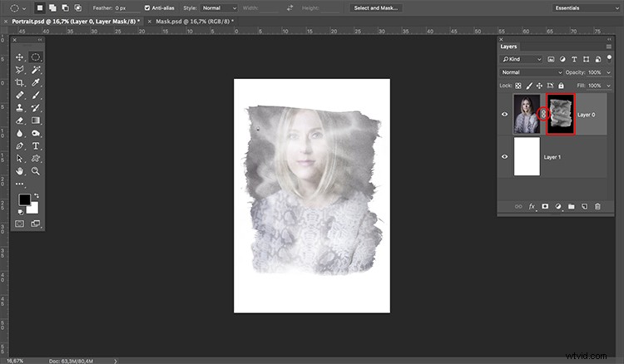The width and height of the screenshot is (624, 364).
Task: Select the Type tool
Action: coord(36,145)
